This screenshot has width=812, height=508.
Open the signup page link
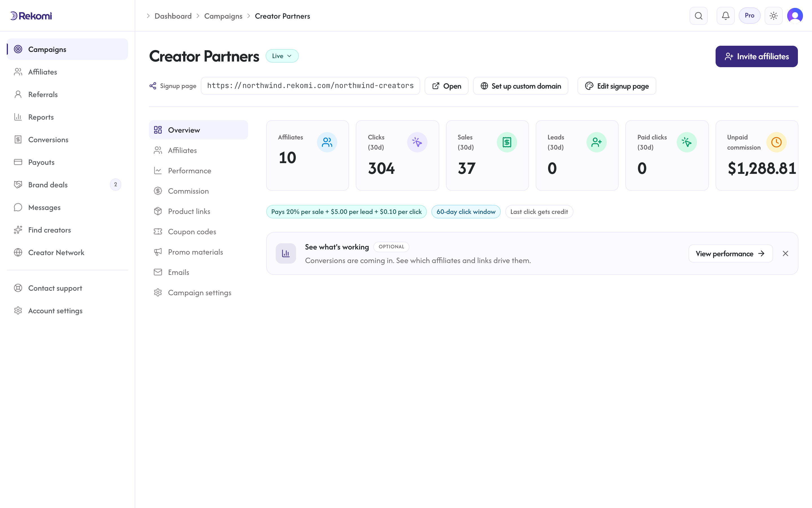click(446, 86)
